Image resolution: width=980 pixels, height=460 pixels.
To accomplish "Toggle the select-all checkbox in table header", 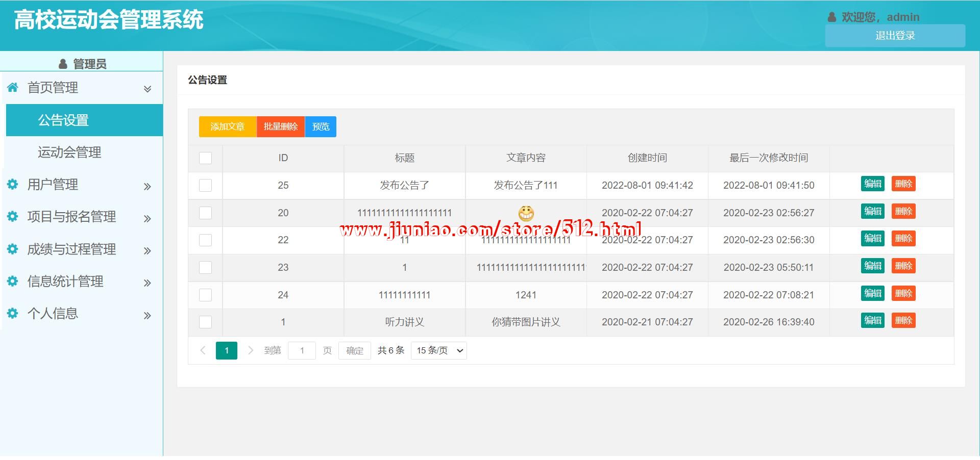I will (205, 158).
